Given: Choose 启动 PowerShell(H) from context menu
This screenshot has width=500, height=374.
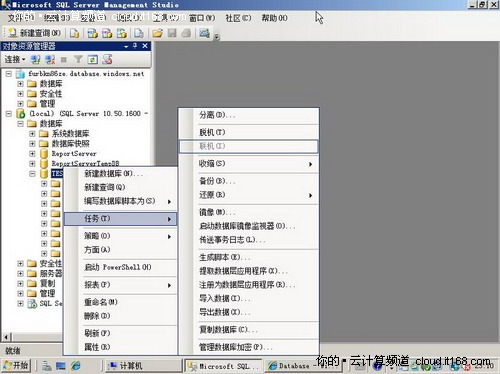Looking at the screenshot, I should (120, 267).
